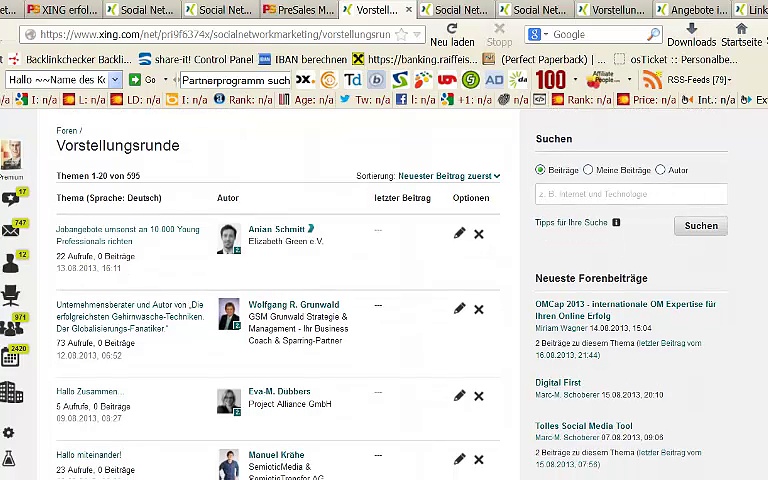Screen dimensions: 768x480
Task: Open the Digital First forum post link
Action: pos(558,382)
